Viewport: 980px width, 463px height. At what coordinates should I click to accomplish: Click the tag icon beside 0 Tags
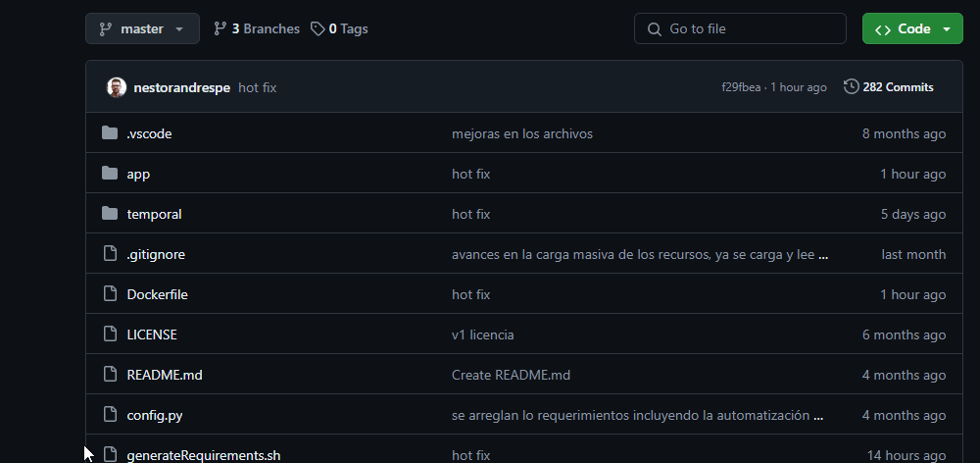[318, 28]
